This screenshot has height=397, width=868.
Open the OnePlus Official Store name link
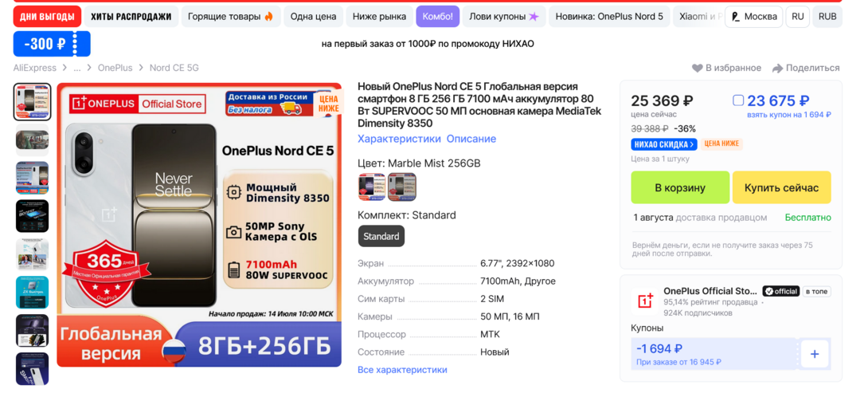click(710, 291)
